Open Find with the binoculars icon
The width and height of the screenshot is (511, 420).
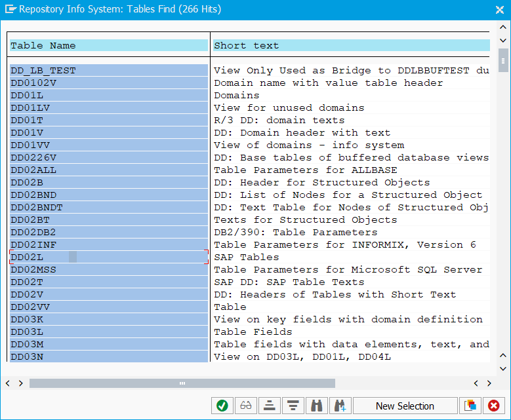(x=316, y=406)
